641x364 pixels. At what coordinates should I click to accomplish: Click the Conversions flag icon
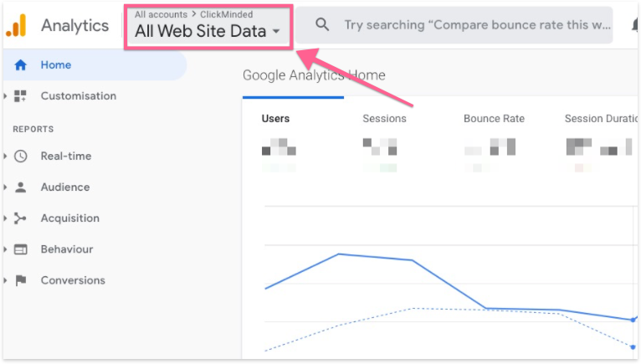21,280
